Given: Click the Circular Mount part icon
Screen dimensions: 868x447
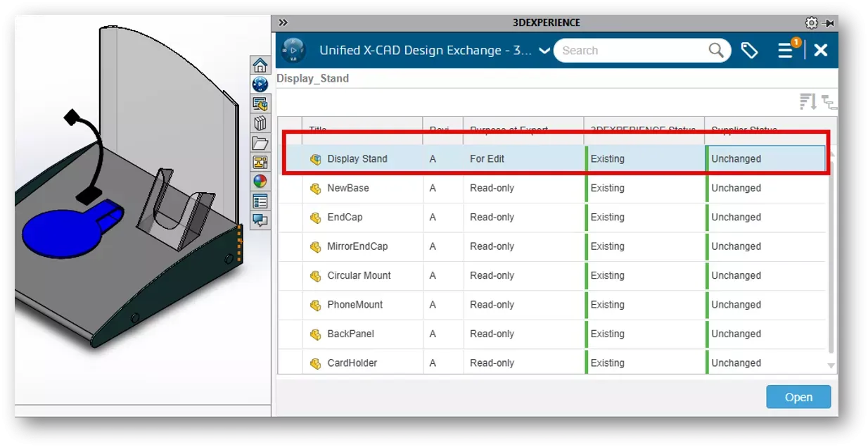Looking at the screenshot, I should [316, 276].
